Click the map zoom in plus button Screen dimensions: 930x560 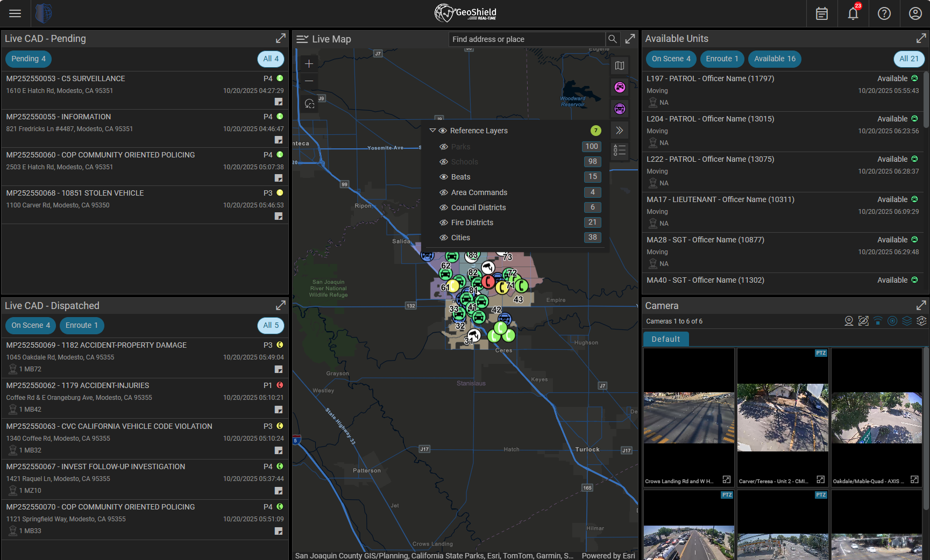(309, 64)
